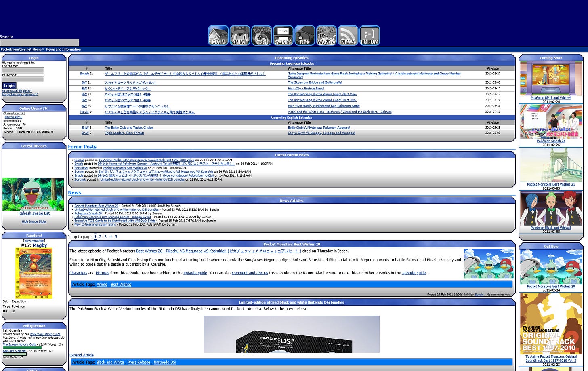Viewport: 588px width, 371px height.
Task: Click Hide Image Slider
Action: (34, 221)
